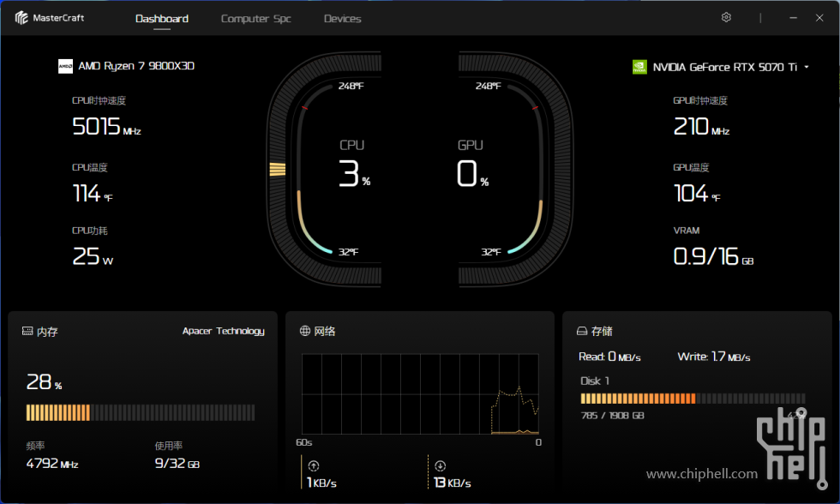Open the Computer Spc tab
The image size is (840, 504).
(x=255, y=19)
